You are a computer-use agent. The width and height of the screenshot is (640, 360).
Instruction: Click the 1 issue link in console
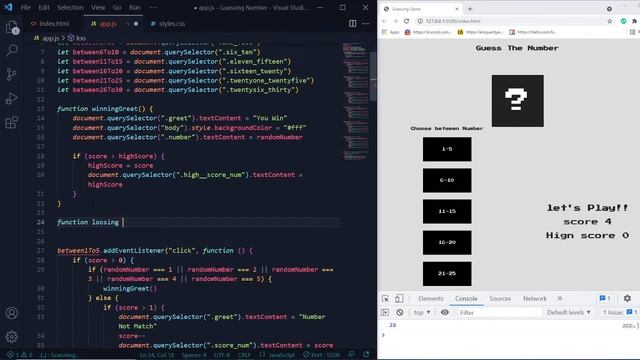pyautogui.click(x=619, y=312)
